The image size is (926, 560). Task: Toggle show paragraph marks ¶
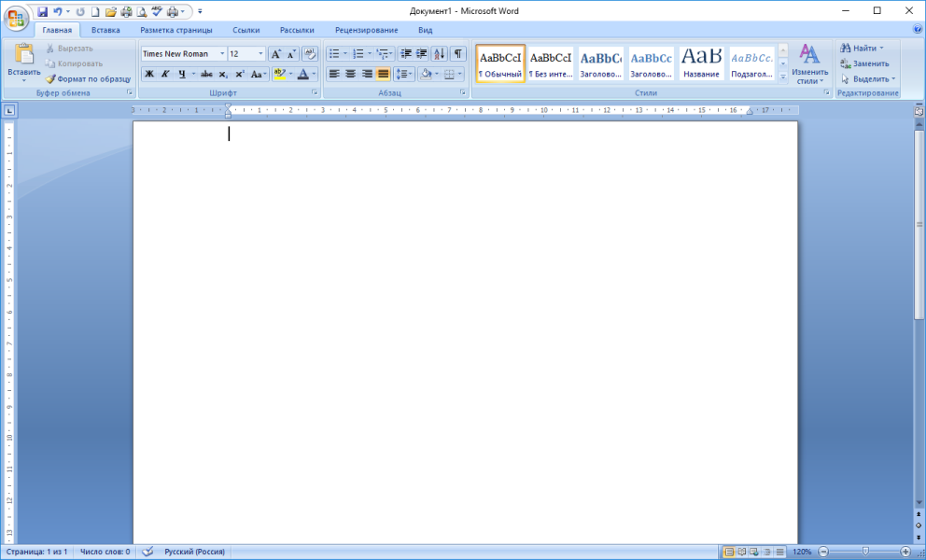click(458, 54)
